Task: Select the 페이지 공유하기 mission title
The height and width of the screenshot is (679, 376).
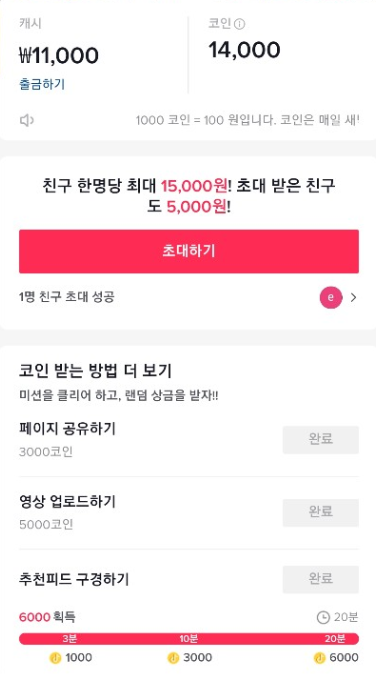Action: [68, 429]
